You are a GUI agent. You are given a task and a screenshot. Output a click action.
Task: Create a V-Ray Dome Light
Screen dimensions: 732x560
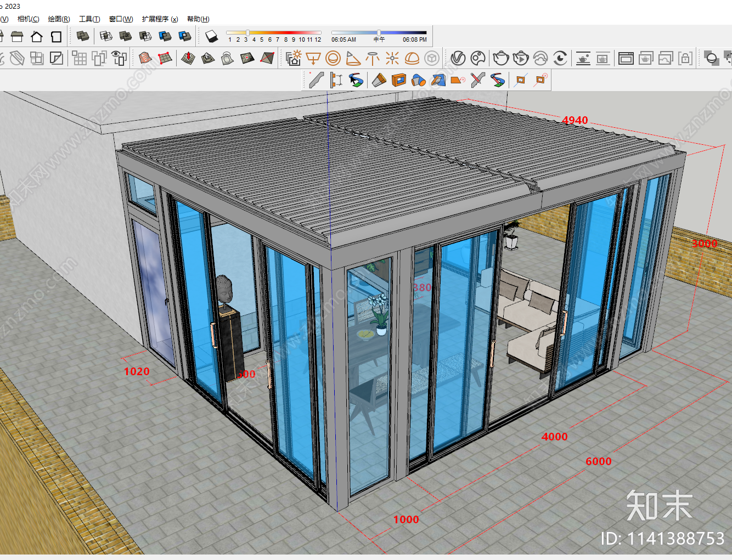[x=412, y=58]
